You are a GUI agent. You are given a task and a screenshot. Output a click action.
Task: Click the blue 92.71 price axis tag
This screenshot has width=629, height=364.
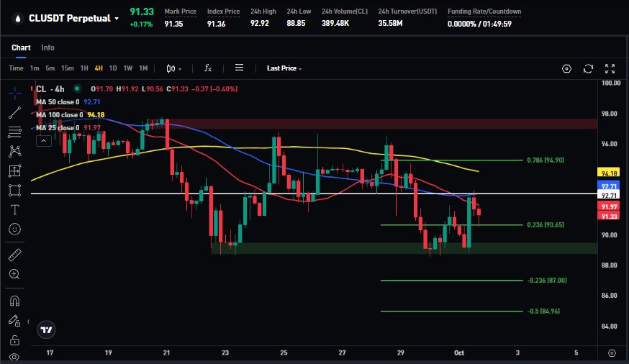[x=609, y=186]
